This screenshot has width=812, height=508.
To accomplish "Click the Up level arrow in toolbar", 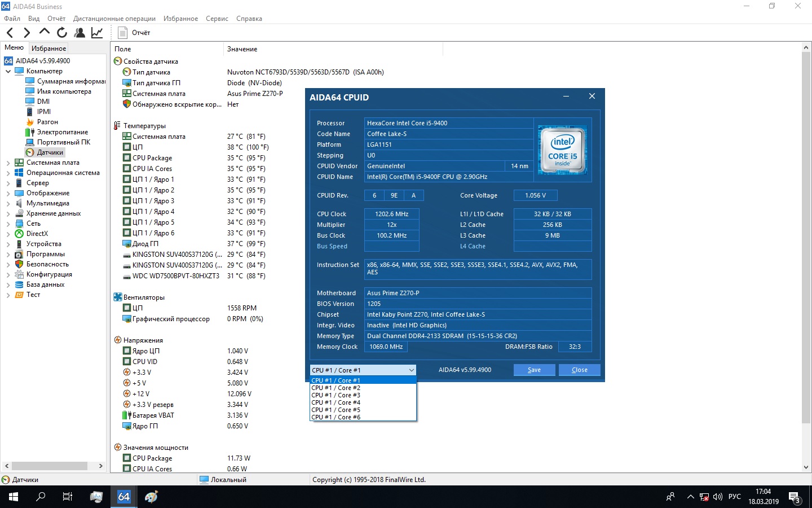I will click(44, 33).
